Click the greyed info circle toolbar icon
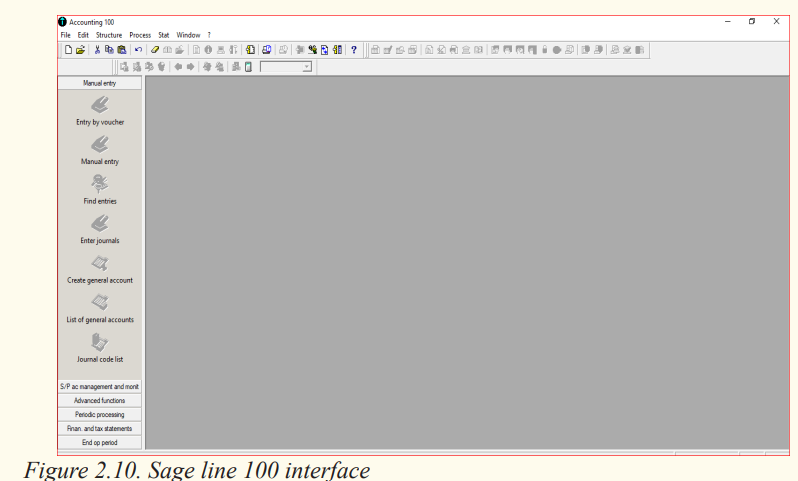798x481 pixels. point(208,50)
